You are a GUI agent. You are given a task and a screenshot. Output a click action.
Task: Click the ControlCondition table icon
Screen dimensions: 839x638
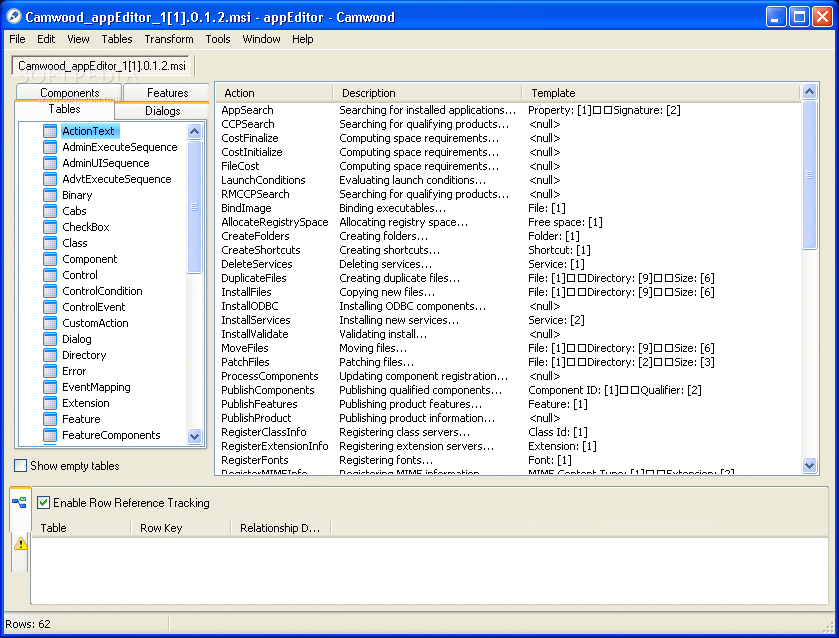(50, 291)
